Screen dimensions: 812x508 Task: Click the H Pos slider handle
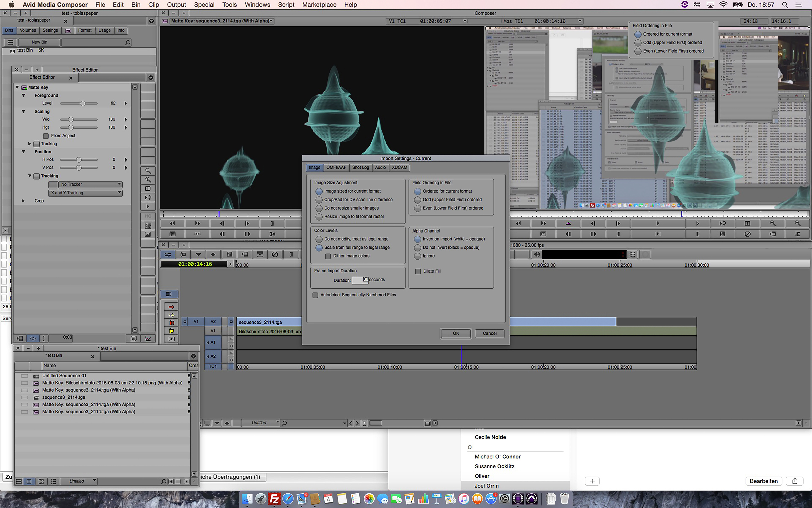79,160
